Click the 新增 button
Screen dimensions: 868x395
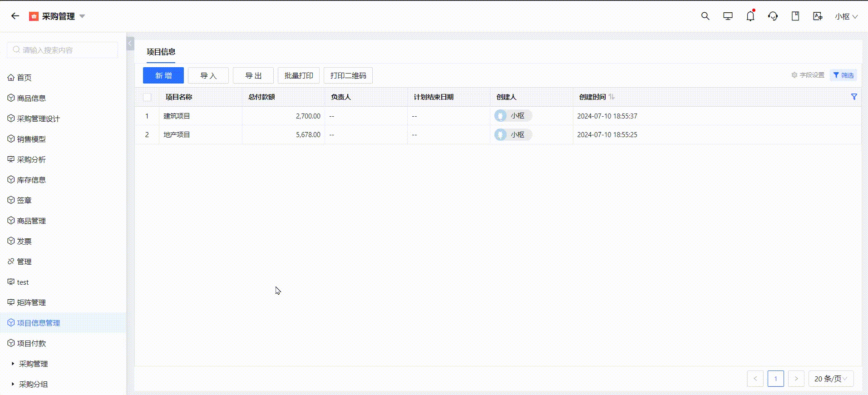163,75
